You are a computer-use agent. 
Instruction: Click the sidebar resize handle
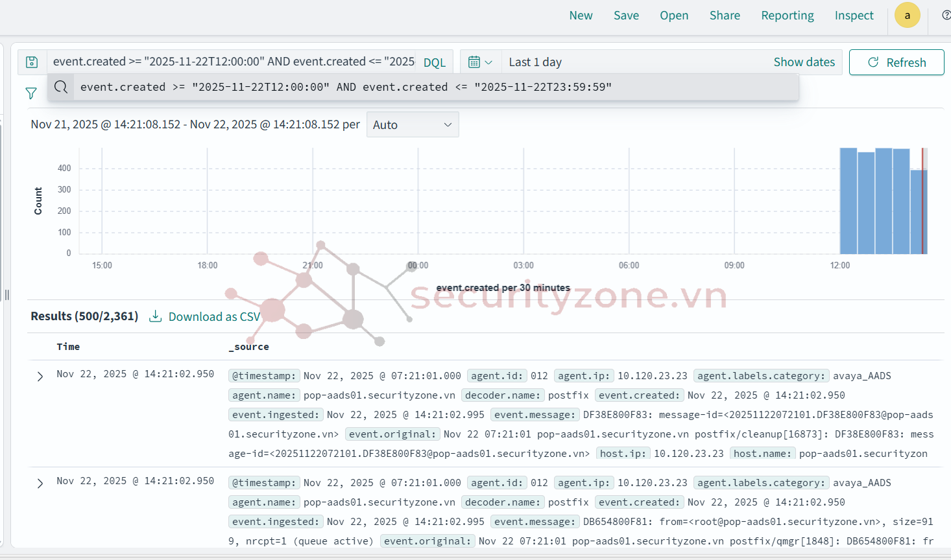(x=7, y=295)
